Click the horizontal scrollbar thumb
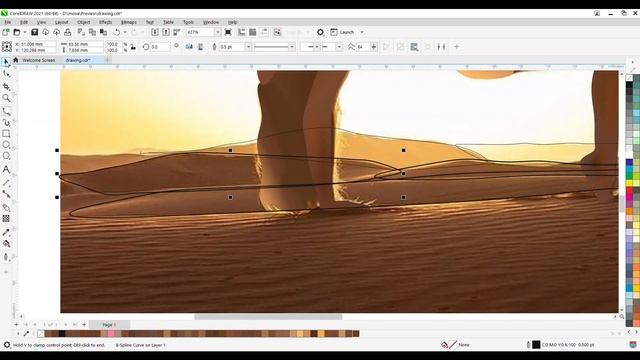This screenshot has width=640, height=360. (x=268, y=317)
